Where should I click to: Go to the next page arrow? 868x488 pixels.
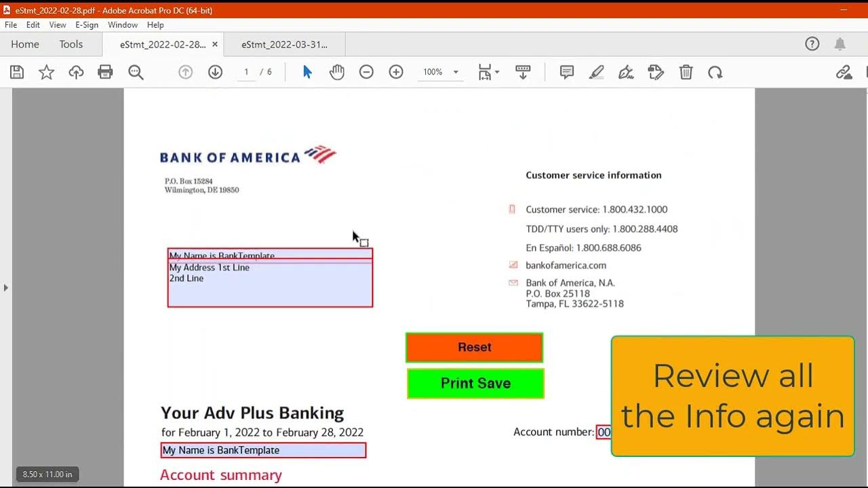click(215, 72)
